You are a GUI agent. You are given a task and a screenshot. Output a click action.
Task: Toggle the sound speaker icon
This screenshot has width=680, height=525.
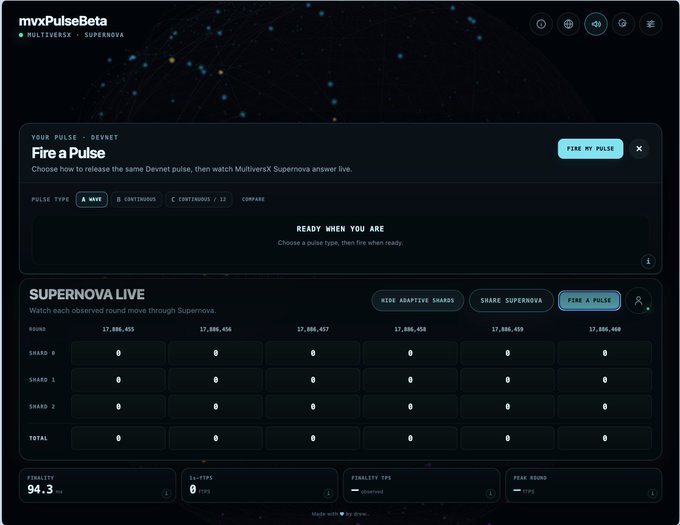(x=596, y=24)
